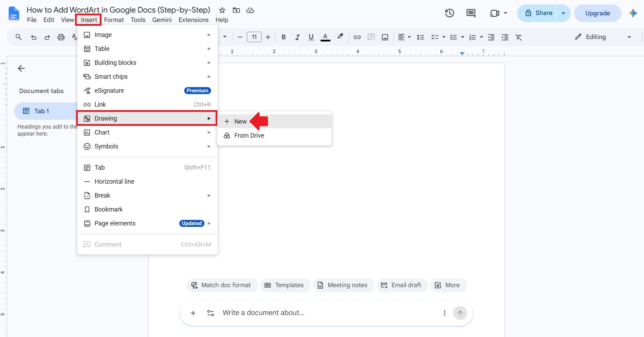Open the Editing mode dropdown
The width and height of the screenshot is (644, 337).
pos(603,37)
